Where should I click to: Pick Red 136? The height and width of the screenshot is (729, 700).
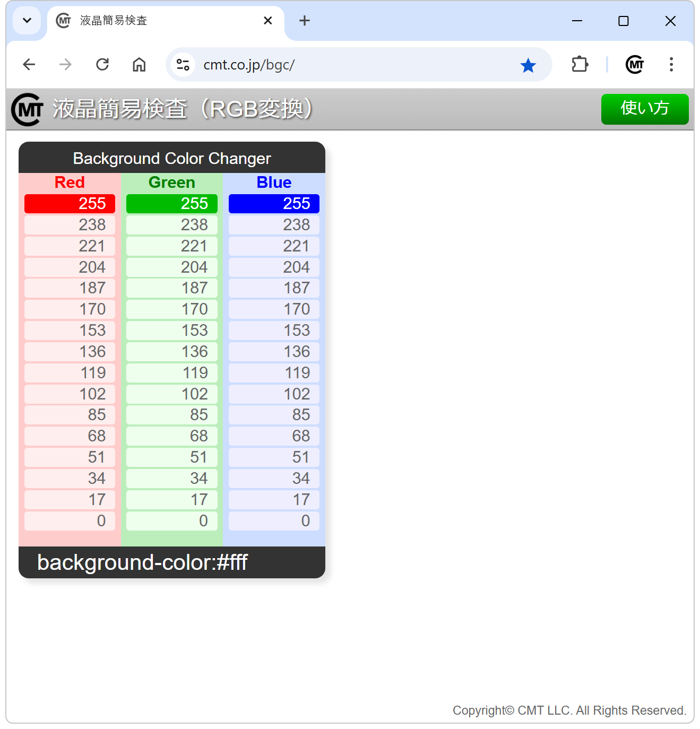click(x=70, y=352)
